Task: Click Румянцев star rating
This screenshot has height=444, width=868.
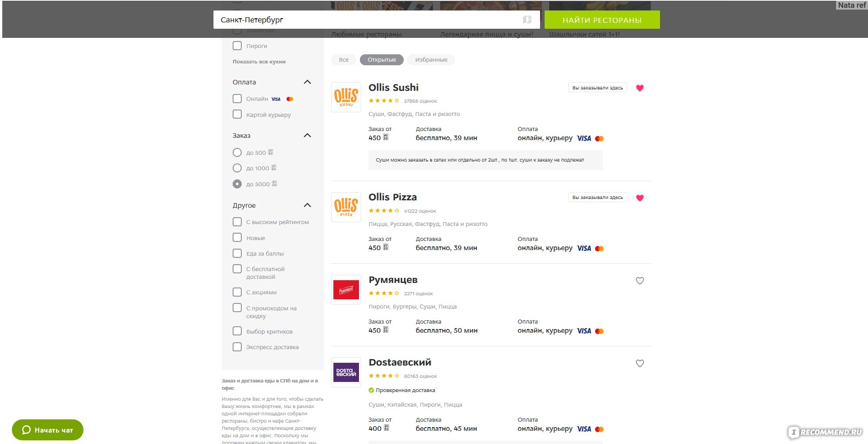Action: (x=384, y=293)
